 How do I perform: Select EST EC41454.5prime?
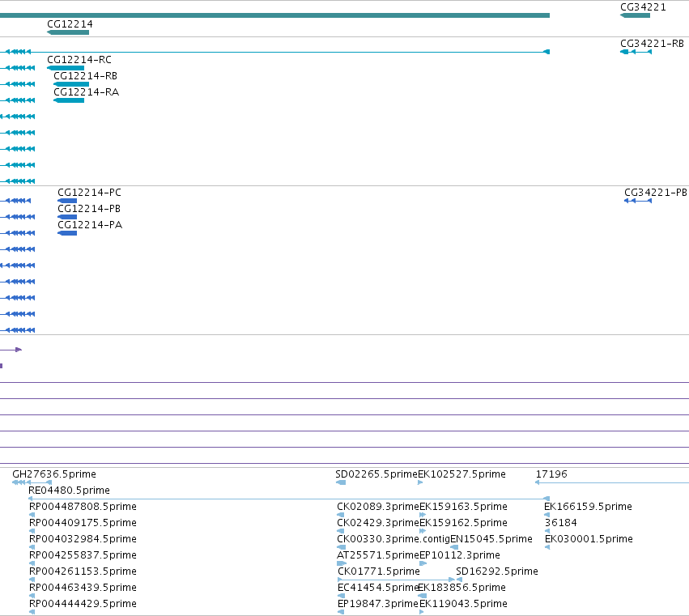tap(341, 596)
